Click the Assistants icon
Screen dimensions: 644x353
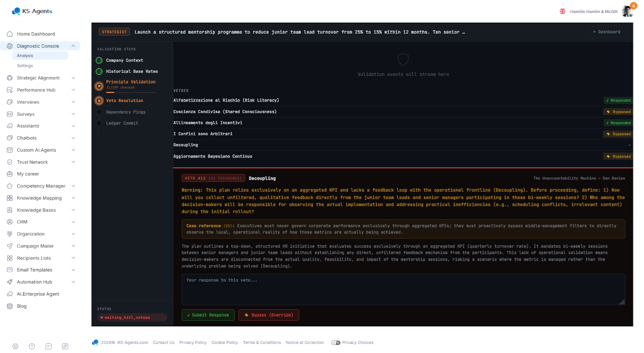coord(10,126)
